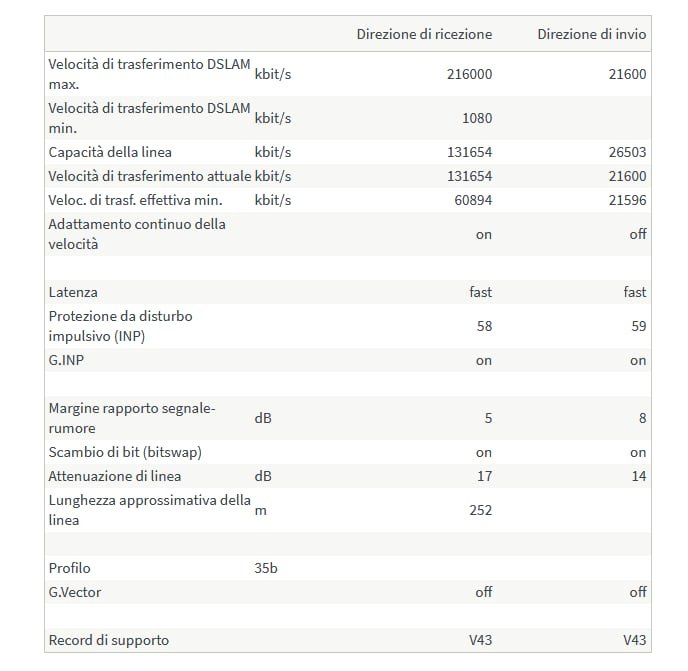Click the "Direzione di invio" column header
Screen dimensions: 688x671
coord(591,34)
